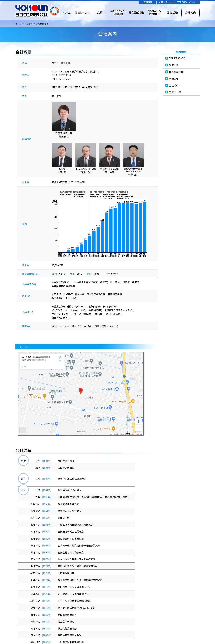Click the 20,000千円 capital value

(x=58, y=265)
